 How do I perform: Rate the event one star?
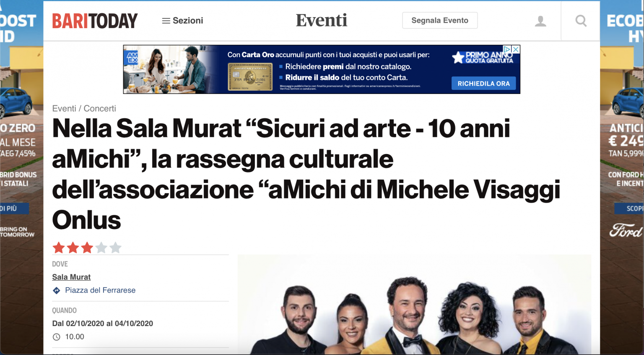pos(59,248)
